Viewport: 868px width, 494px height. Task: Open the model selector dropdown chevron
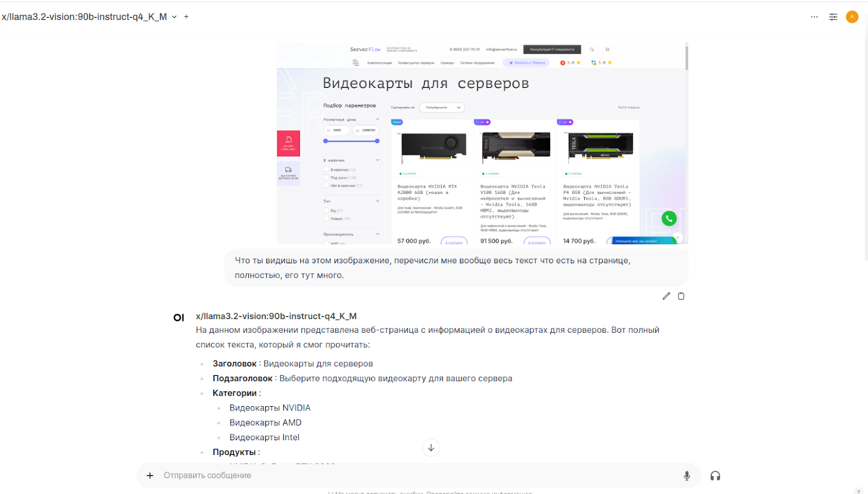coord(174,17)
